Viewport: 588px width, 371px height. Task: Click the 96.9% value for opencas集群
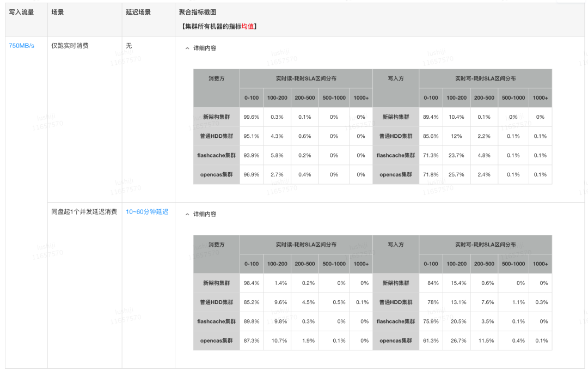coord(251,174)
